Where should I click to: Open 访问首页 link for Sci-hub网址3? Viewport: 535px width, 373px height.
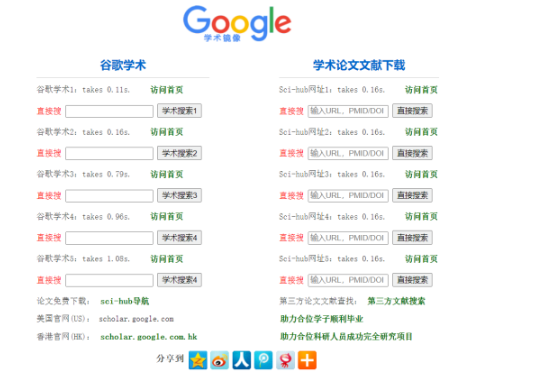tap(421, 174)
